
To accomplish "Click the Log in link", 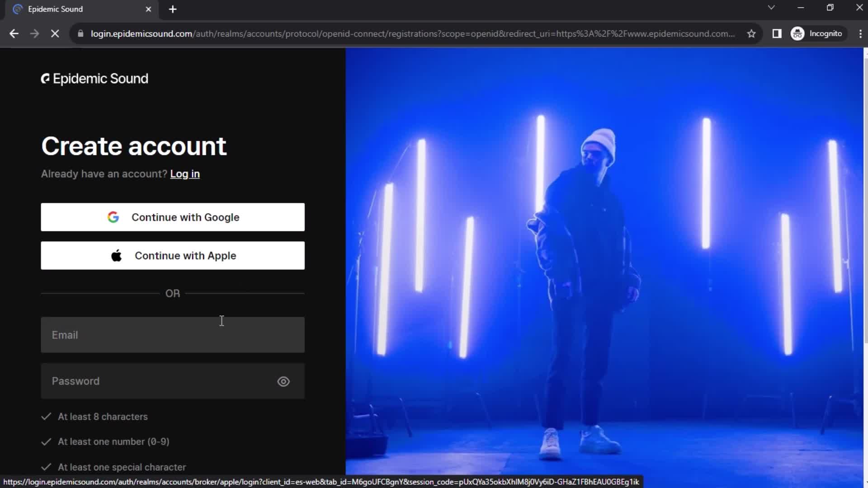I will pos(185,174).
